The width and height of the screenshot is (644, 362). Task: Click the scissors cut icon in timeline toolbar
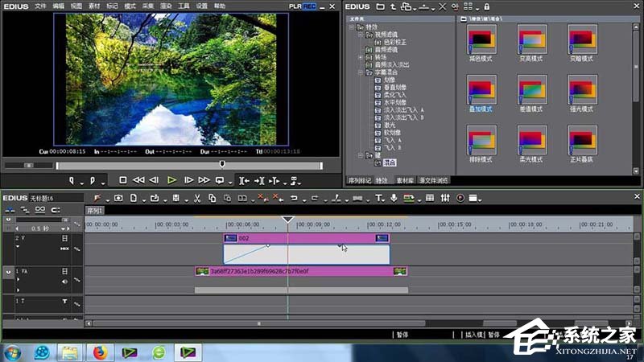[196, 198]
